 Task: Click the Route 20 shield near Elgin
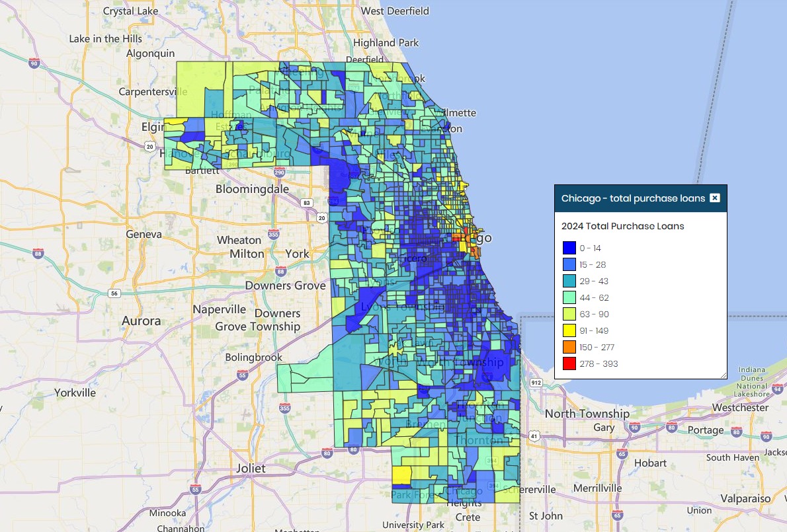point(149,147)
